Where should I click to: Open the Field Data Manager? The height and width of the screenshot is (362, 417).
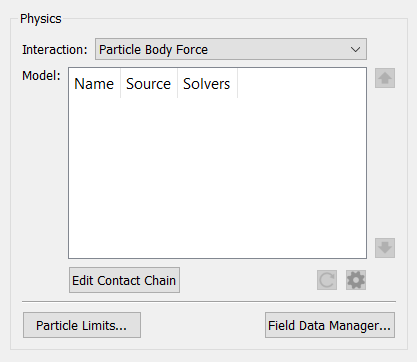coord(330,325)
